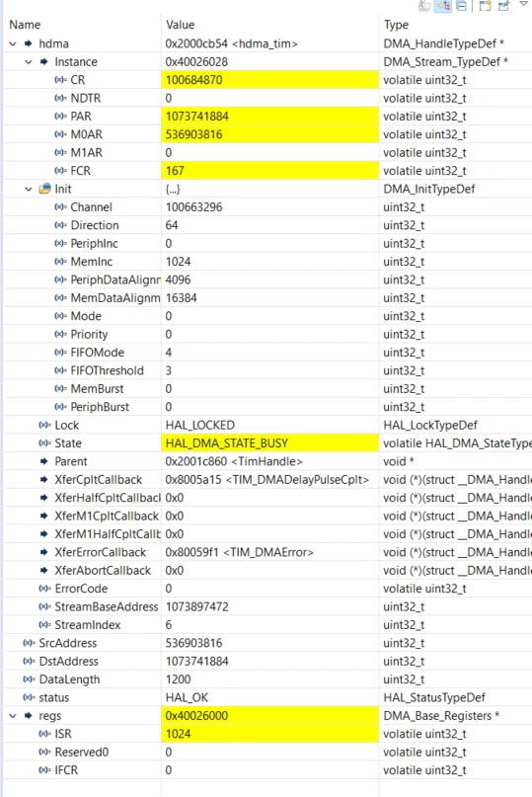The image size is (532, 797).
Task: Select the XferErrorCallback row
Action: click(x=267, y=552)
